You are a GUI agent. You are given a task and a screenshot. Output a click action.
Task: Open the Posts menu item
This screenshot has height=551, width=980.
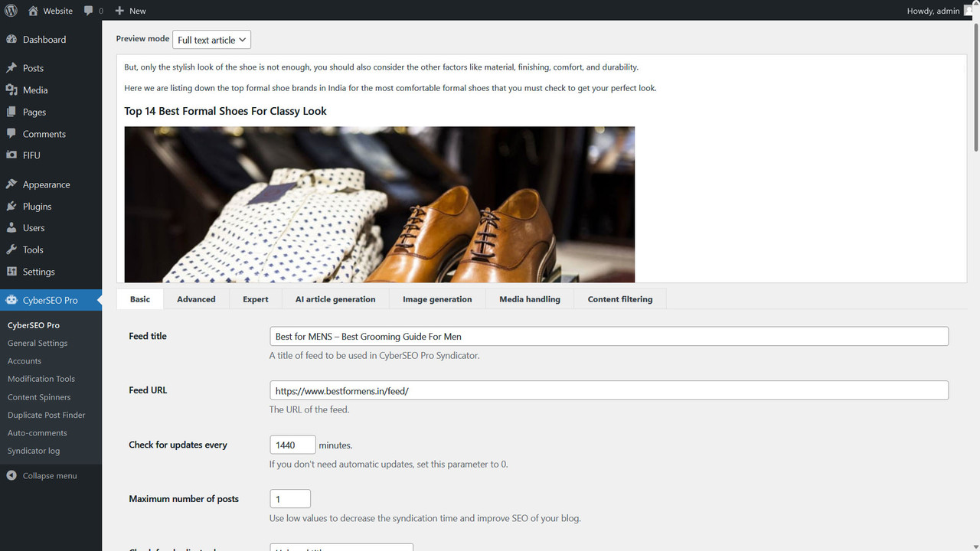51,68
